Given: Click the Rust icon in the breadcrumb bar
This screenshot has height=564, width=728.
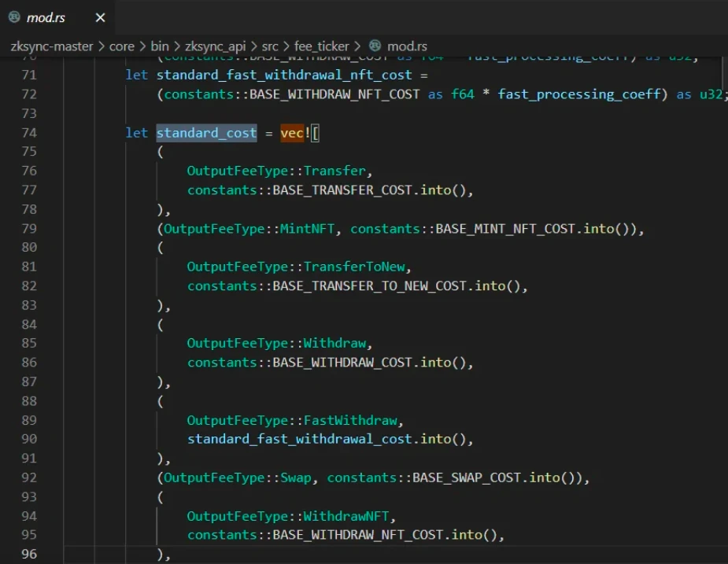Looking at the screenshot, I should click(x=375, y=46).
